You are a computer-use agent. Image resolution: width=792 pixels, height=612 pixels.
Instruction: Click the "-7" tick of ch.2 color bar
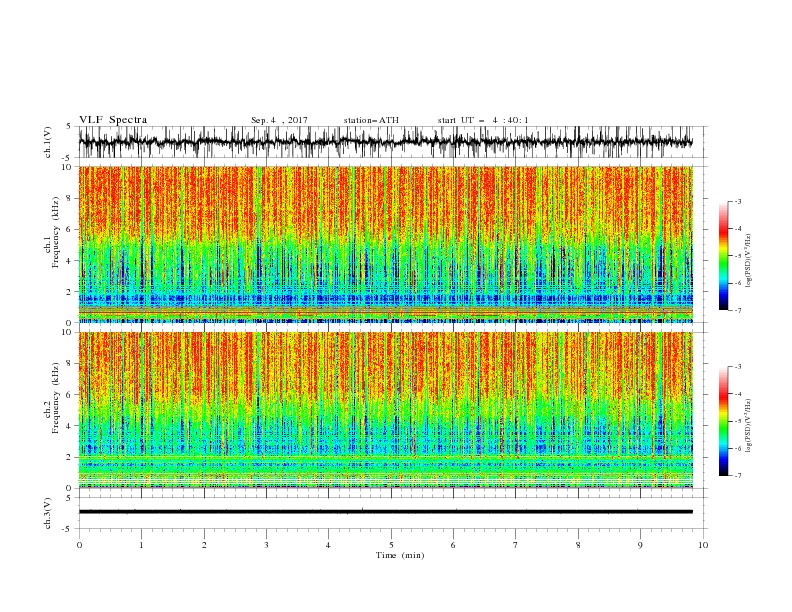pos(737,476)
